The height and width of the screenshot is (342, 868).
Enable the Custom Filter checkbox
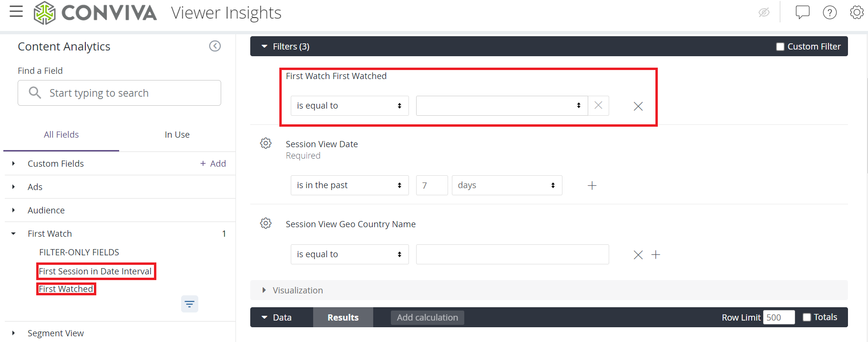(780, 47)
